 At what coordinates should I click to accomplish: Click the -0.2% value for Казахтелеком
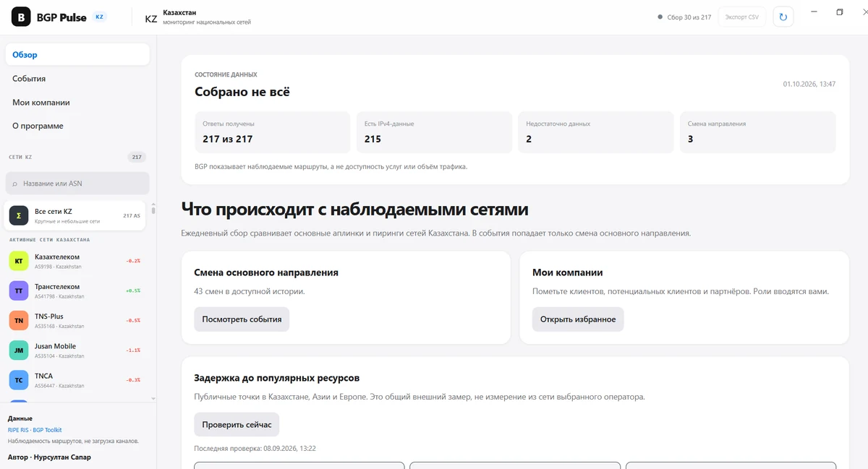point(133,261)
